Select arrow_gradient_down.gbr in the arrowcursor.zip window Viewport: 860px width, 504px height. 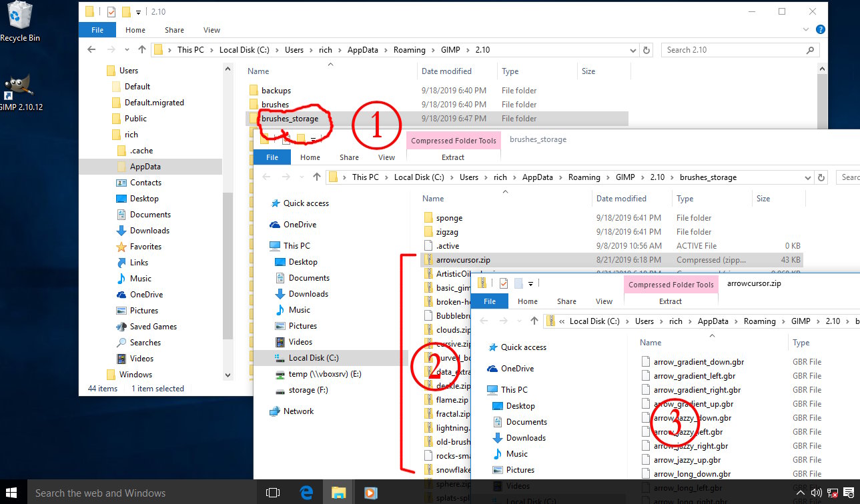pyautogui.click(x=699, y=362)
